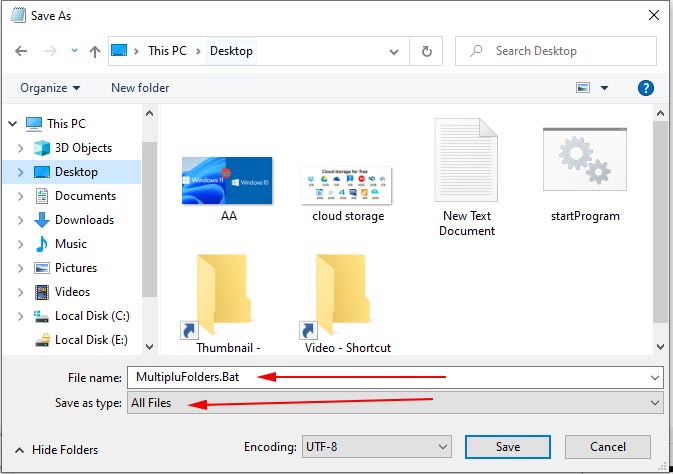673x474 pixels.
Task: Change the view layout icon
Action: point(582,88)
